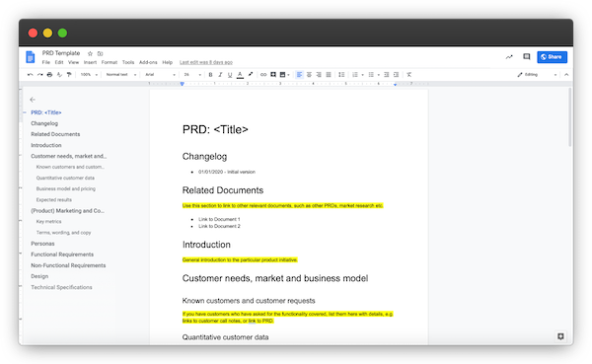Click the Explore button at bottom right
592x364 pixels.
pyautogui.click(x=560, y=336)
